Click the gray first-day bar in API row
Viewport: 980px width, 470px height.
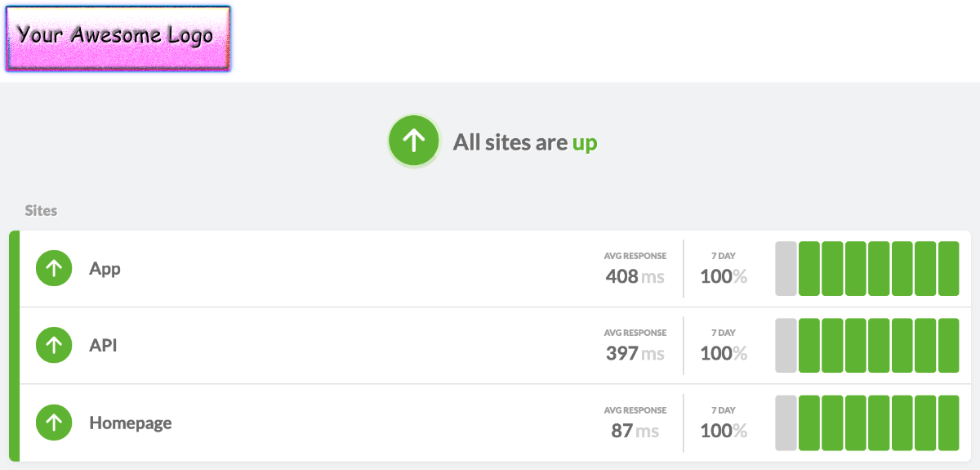click(786, 346)
